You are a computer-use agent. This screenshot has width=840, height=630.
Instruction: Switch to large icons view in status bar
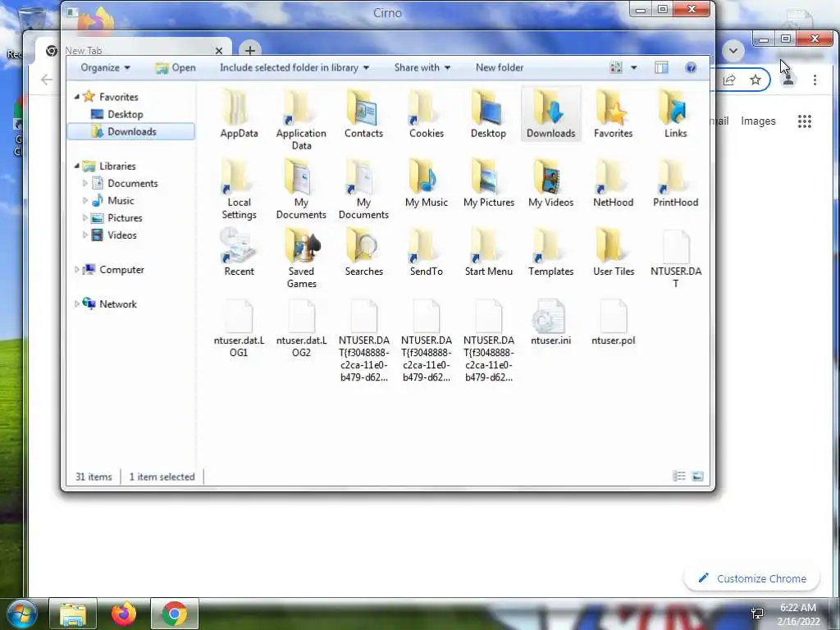pos(697,477)
